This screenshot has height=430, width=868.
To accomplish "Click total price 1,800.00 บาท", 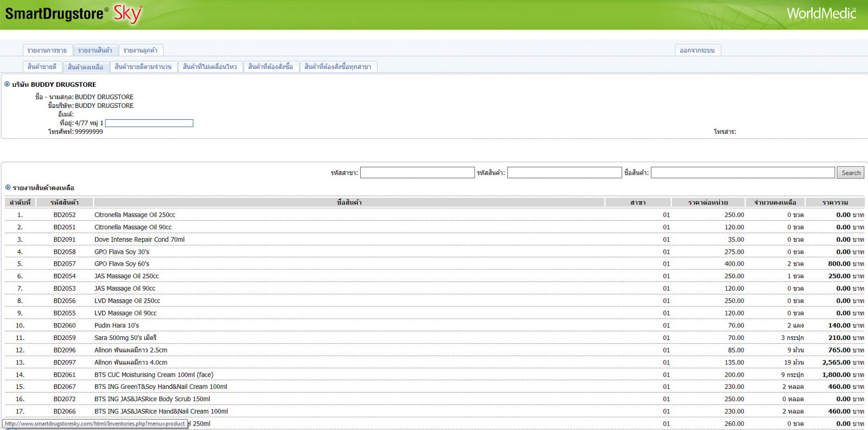I will click(843, 374).
